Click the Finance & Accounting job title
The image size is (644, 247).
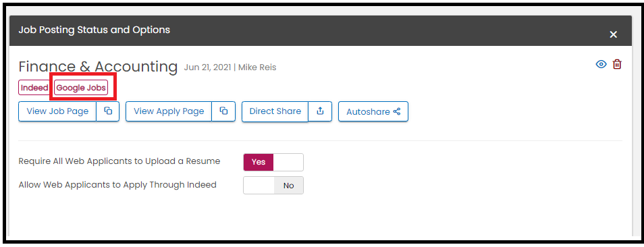click(98, 66)
